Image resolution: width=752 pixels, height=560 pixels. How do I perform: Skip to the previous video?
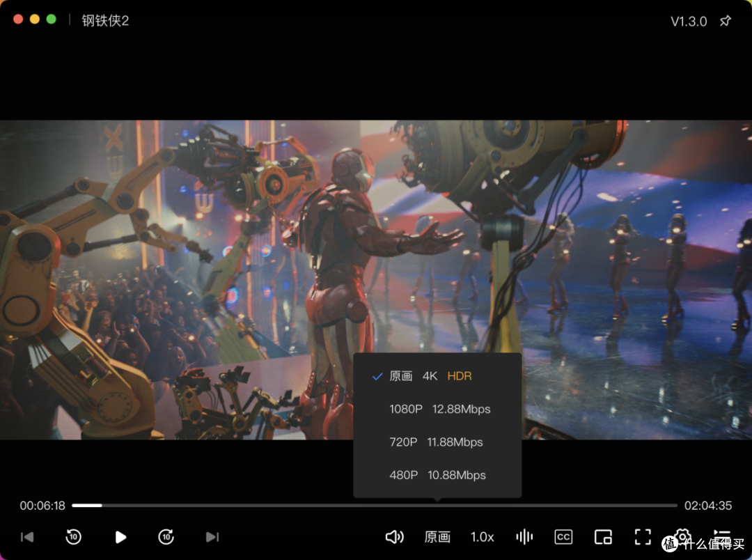[27, 536]
